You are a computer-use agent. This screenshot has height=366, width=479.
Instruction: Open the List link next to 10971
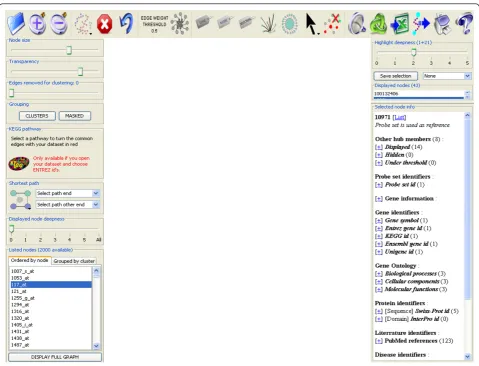(x=399, y=117)
